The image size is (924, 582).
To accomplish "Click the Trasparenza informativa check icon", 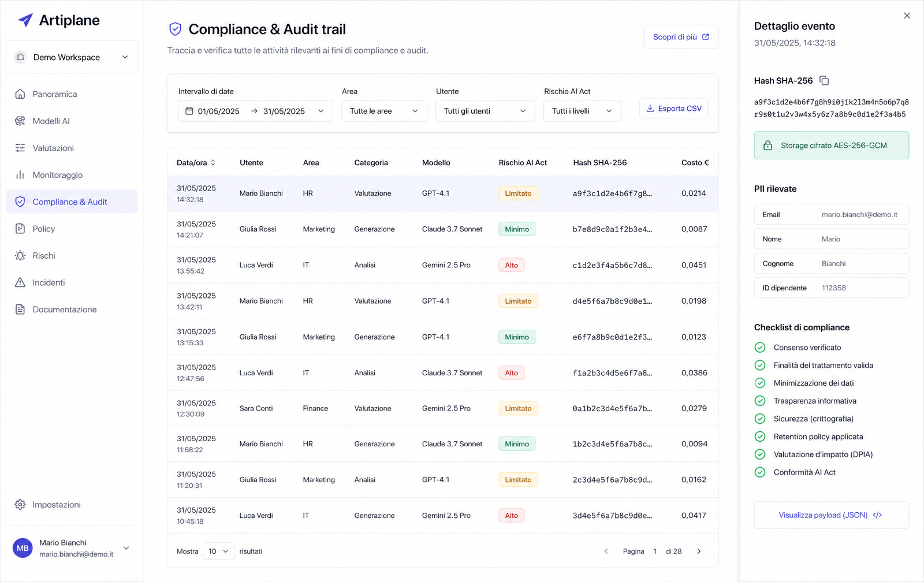I will pos(760,401).
